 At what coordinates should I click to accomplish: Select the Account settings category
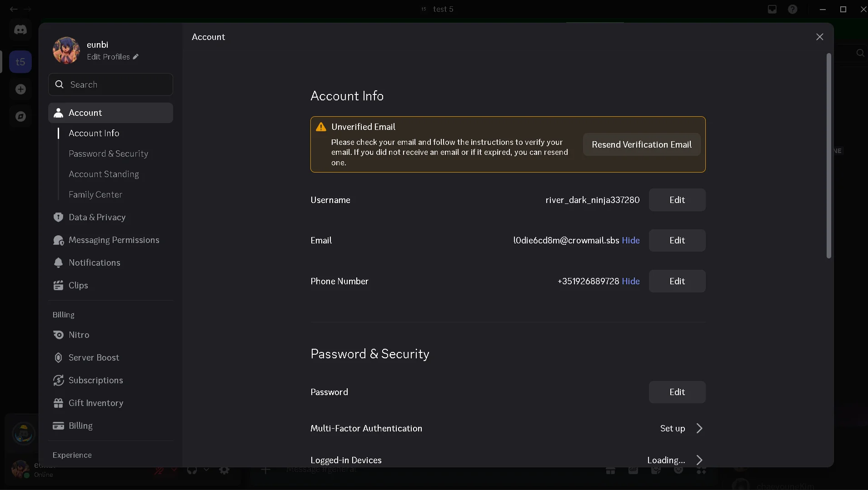(110, 113)
